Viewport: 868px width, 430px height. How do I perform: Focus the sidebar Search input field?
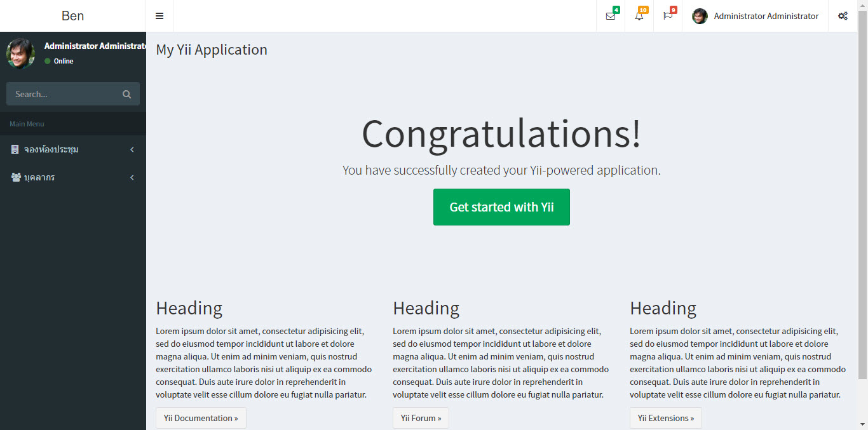click(x=61, y=94)
